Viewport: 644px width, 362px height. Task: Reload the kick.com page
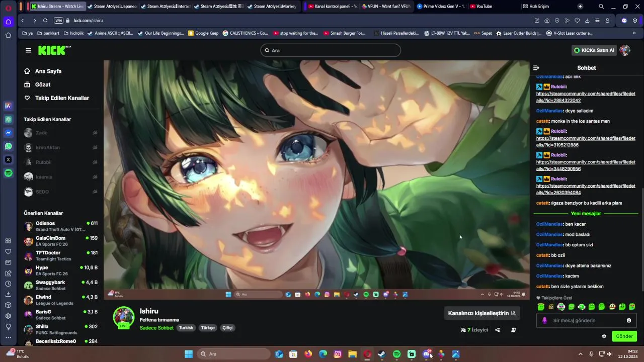pyautogui.click(x=45, y=21)
